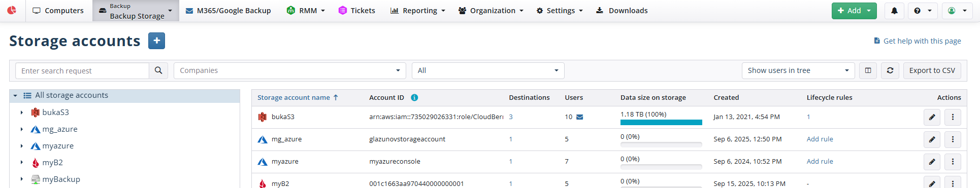Image resolution: width=980 pixels, height=188 pixels.
Task: Click the refresh icon button
Action: click(x=890, y=71)
